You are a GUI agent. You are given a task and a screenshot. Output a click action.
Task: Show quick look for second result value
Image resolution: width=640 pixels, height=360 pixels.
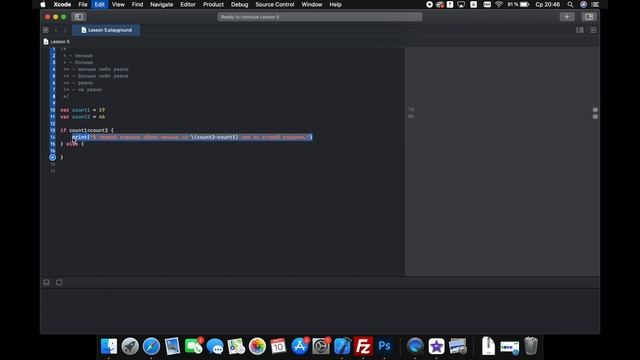click(595, 117)
